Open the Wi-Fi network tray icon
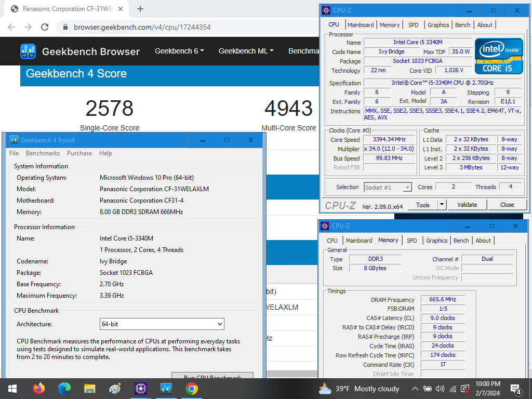The image size is (532, 399). [x=453, y=389]
